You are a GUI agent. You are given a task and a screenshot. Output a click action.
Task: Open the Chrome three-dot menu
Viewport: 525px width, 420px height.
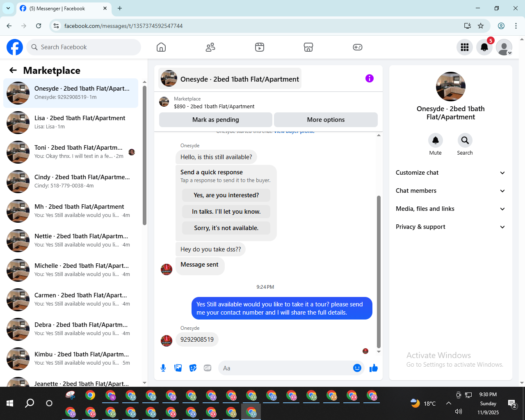click(516, 26)
